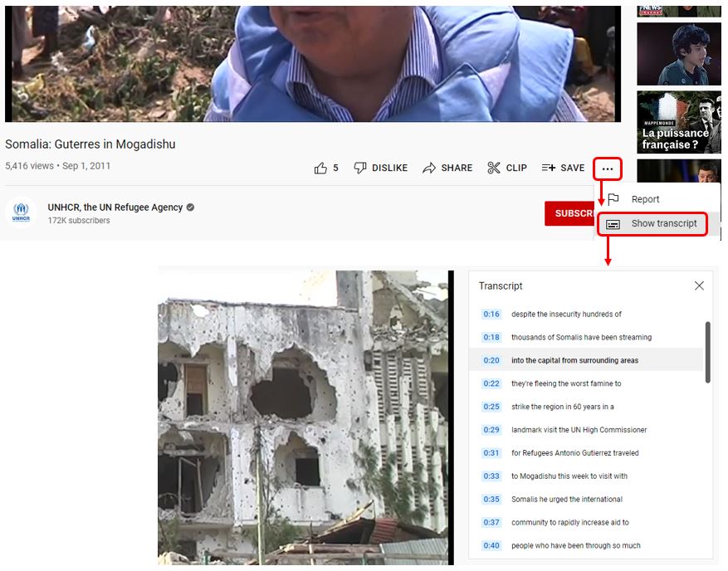The width and height of the screenshot is (728, 571).
Task: Close the Transcript panel
Action: pos(699,285)
